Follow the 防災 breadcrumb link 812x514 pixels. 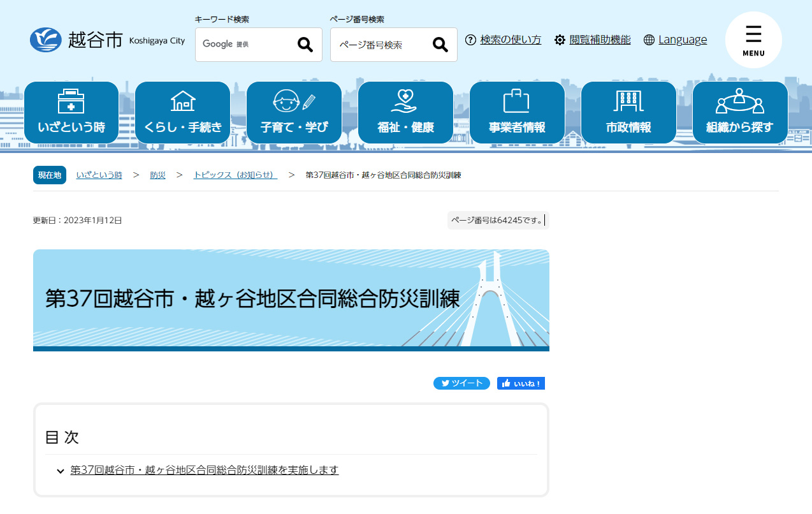[157, 175]
